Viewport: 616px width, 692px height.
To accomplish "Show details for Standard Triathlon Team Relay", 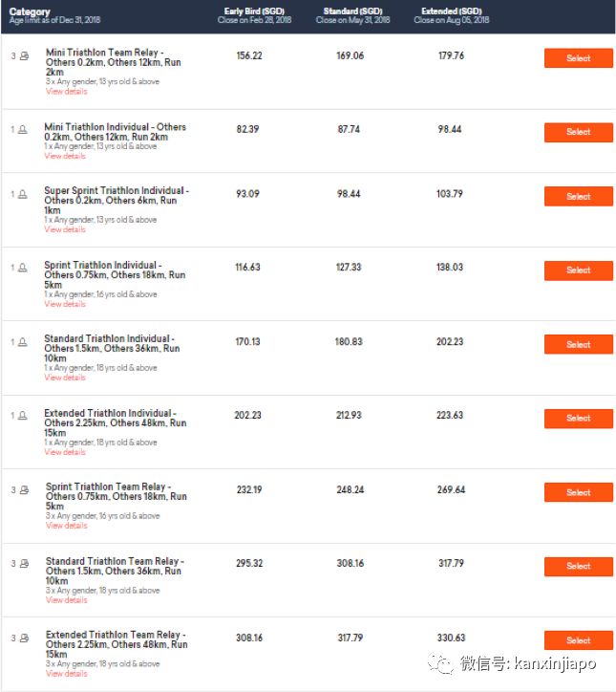I will click(x=66, y=600).
